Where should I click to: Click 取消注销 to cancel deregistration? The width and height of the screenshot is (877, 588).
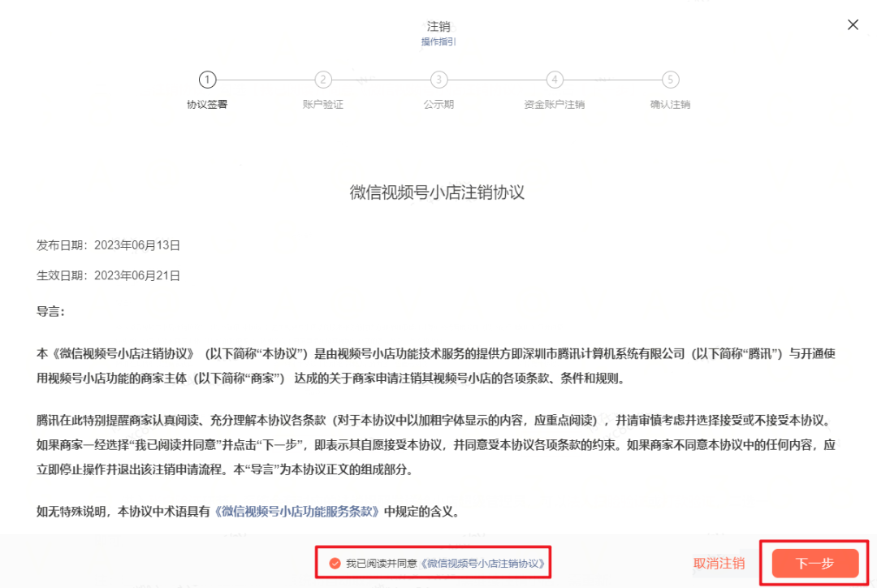tap(718, 561)
